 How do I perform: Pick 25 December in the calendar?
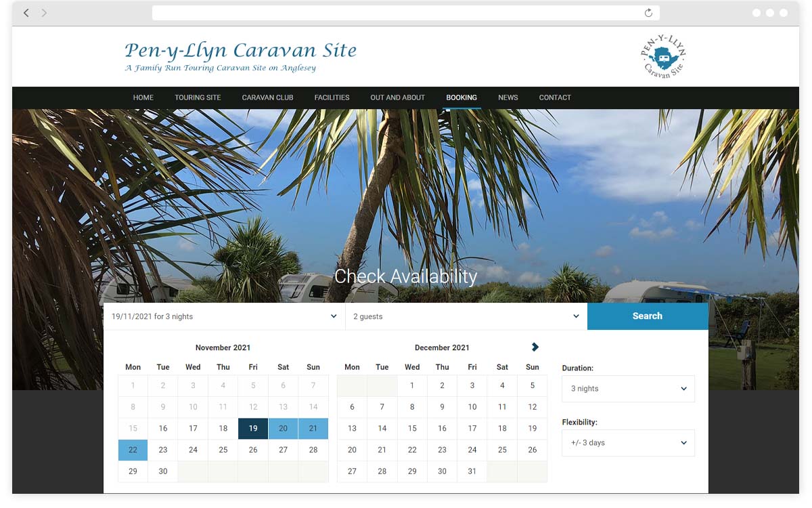coord(502,450)
